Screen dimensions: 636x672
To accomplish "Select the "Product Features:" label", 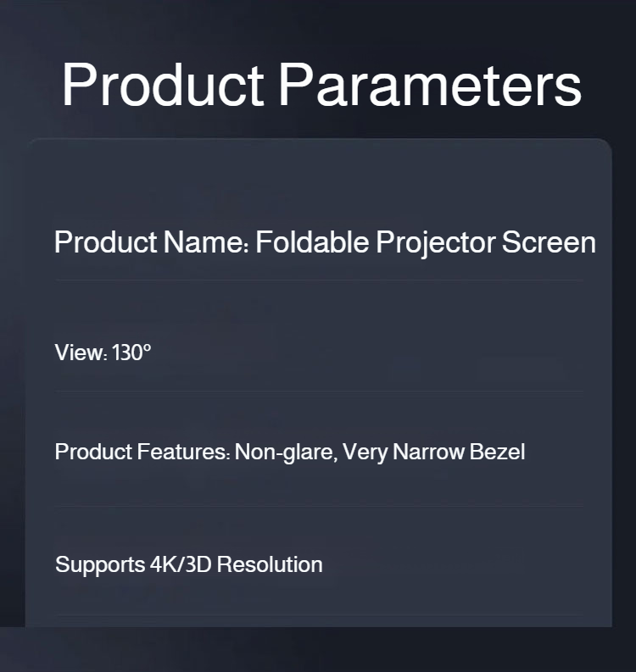I will click(x=142, y=452).
